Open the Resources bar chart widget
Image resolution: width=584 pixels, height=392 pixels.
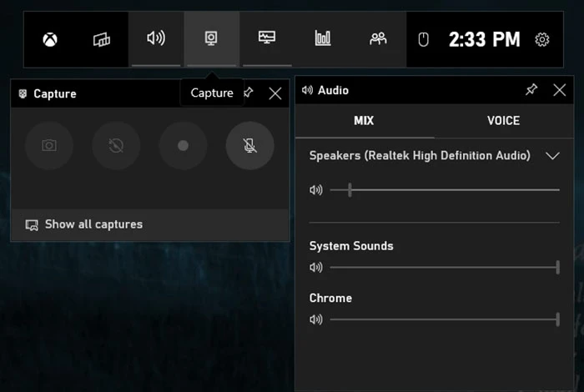323,38
